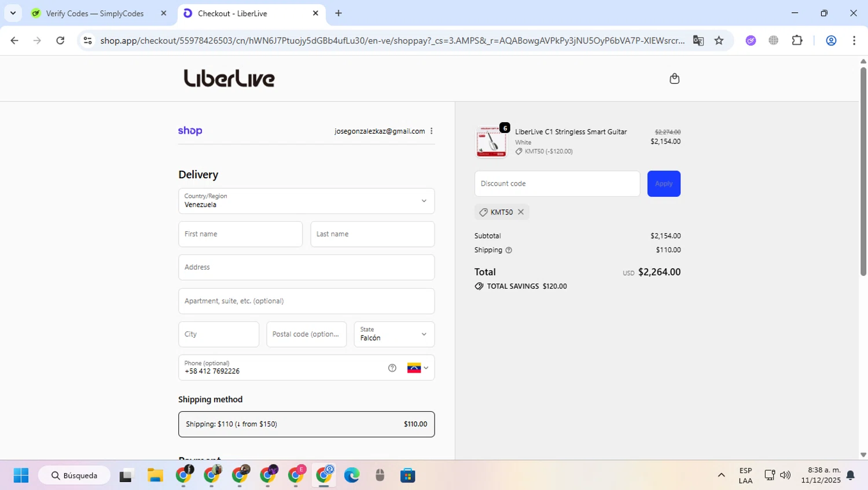Click the shipping info help icon
This screenshot has height=490, width=868.
point(509,250)
